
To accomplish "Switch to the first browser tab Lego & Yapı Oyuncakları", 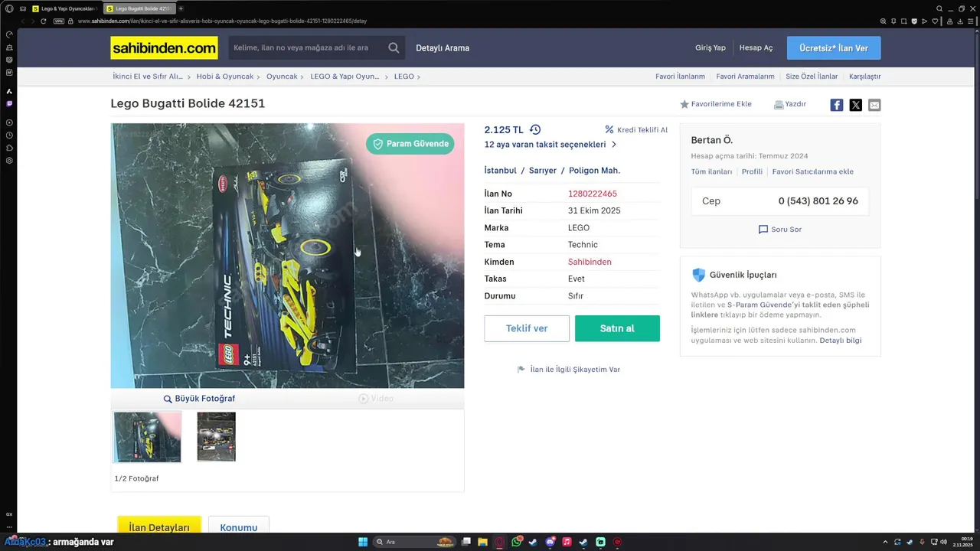I will coord(64,8).
